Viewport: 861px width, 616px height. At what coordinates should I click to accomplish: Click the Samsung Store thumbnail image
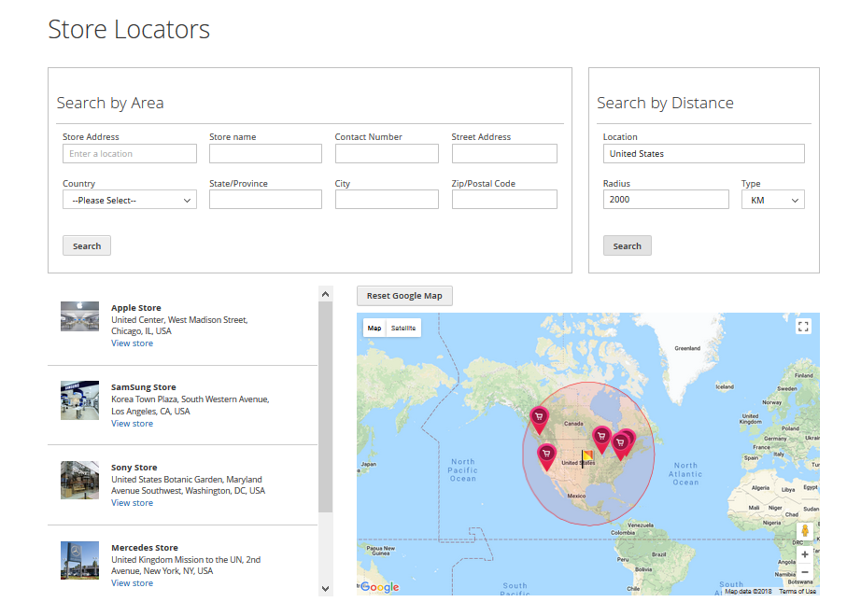(x=79, y=399)
